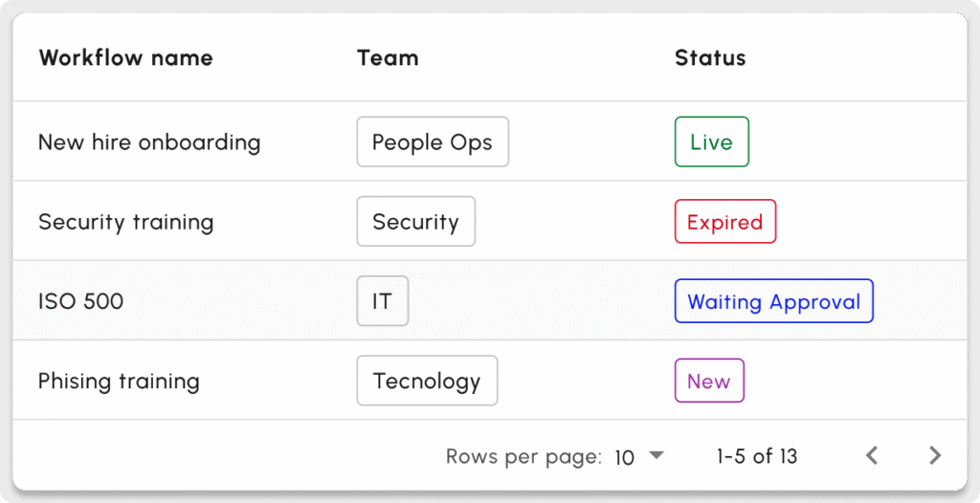Click the red Expired status badge
980x503 pixels.
(x=724, y=222)
